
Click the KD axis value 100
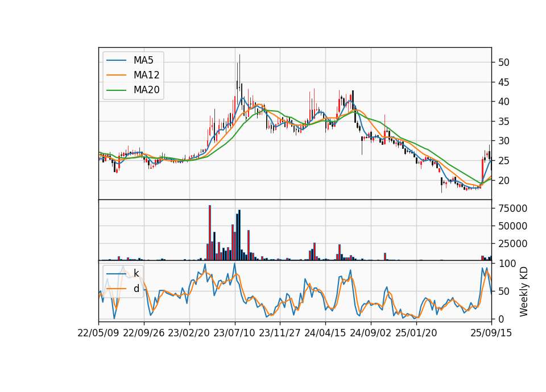pyautogui.click(x=507, y=264)
